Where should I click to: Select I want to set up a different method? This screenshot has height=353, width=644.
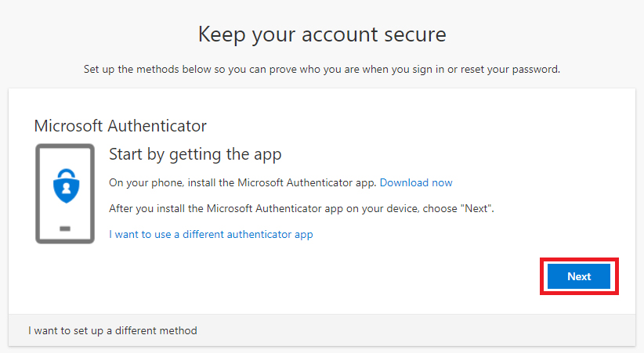coord(113,330)
